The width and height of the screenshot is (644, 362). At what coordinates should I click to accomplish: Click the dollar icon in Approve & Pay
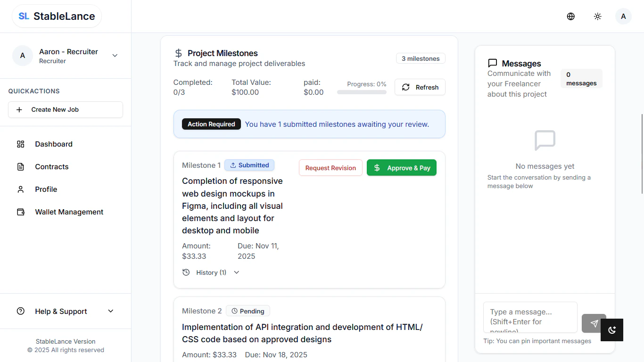[377, 168]
